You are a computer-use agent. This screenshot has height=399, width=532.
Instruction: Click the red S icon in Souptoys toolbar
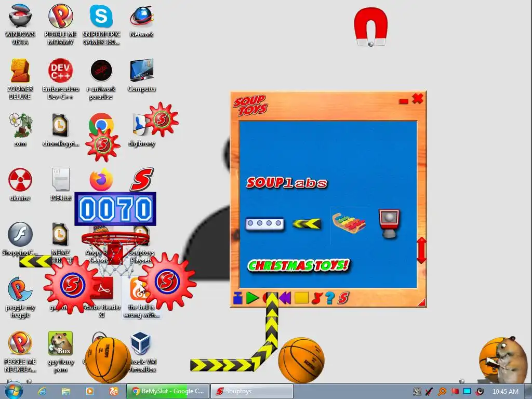[343, 298]
